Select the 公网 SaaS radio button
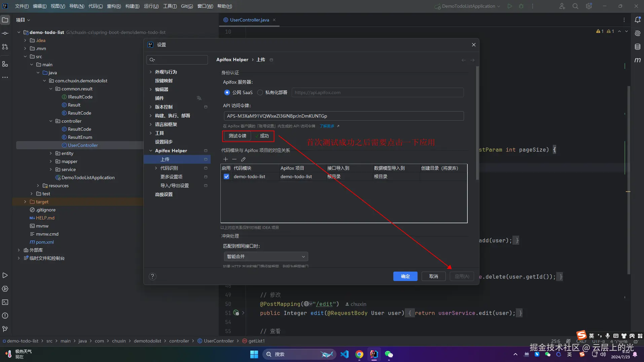 point(227,92)
